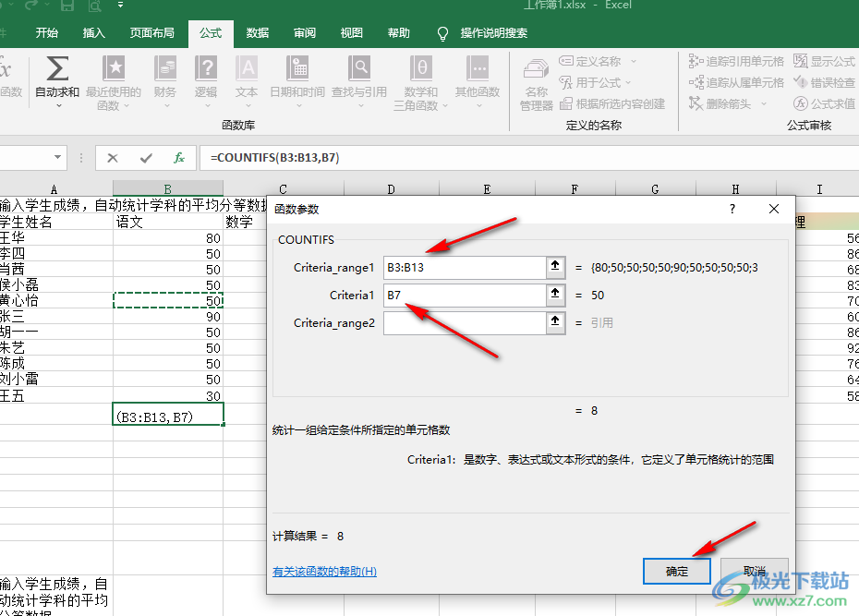The width and height of the screenshot is (859, 616).
Task: Click inside the formula bar text
Action: pyautogui.click(x=275, y=158)
